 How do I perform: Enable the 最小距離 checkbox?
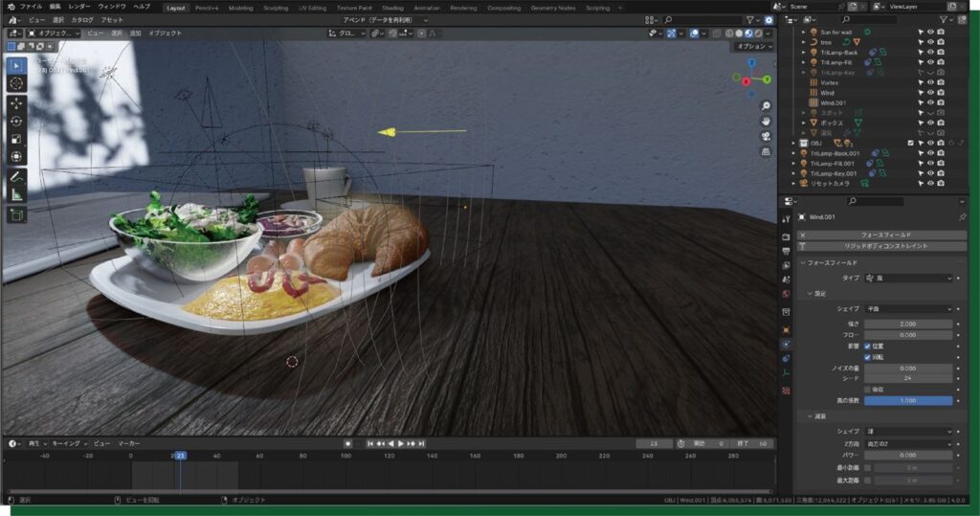[867, 468]
